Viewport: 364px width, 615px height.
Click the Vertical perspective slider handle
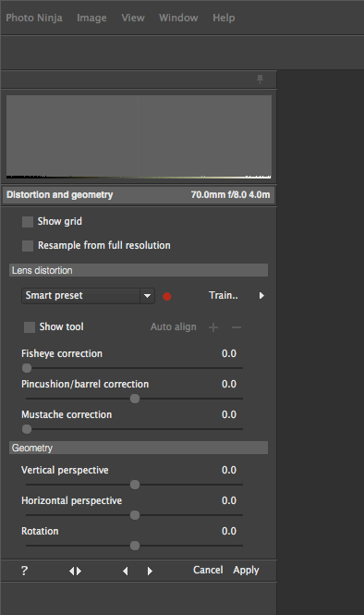click(135, 485)
